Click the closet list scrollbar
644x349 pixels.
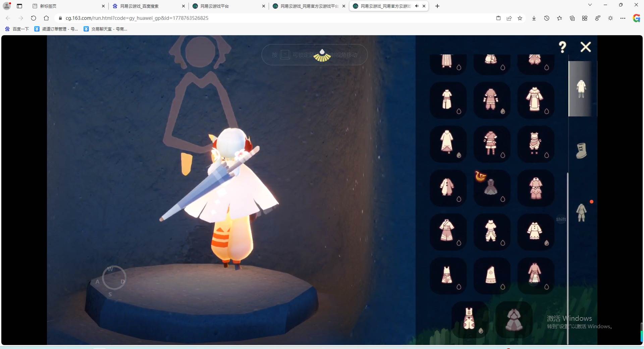(x=568, y=258)
